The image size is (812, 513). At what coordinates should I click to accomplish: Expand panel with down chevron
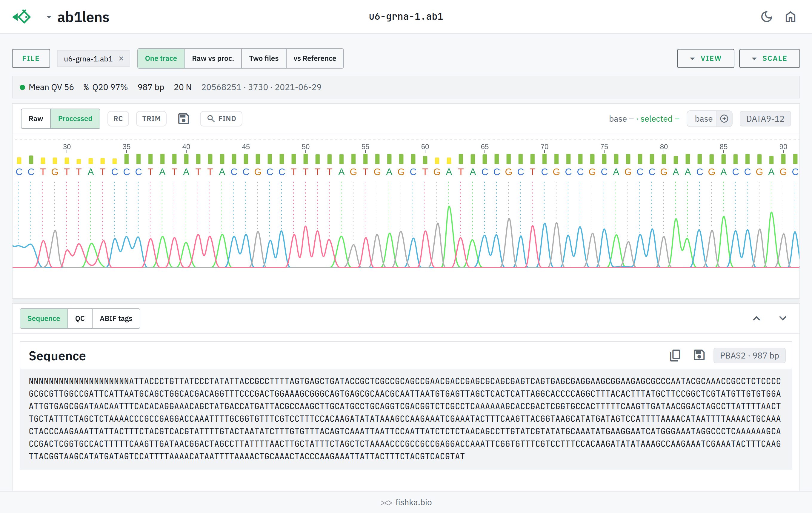(x=783, y=318)
